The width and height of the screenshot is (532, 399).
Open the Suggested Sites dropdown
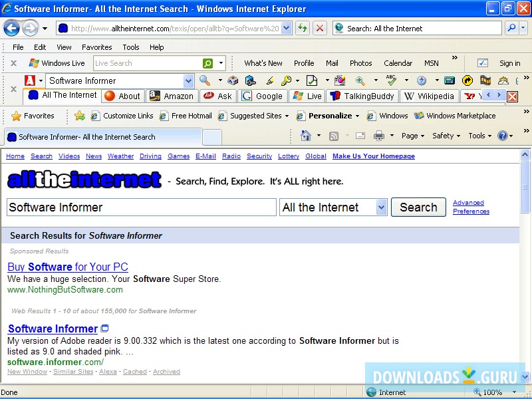coord(287,116)
